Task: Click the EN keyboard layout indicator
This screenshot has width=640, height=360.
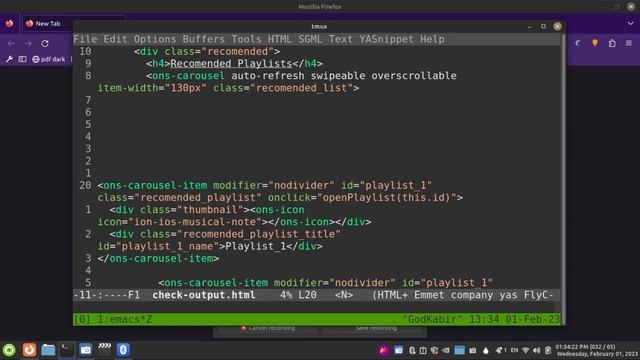Action: click(514, 350)
